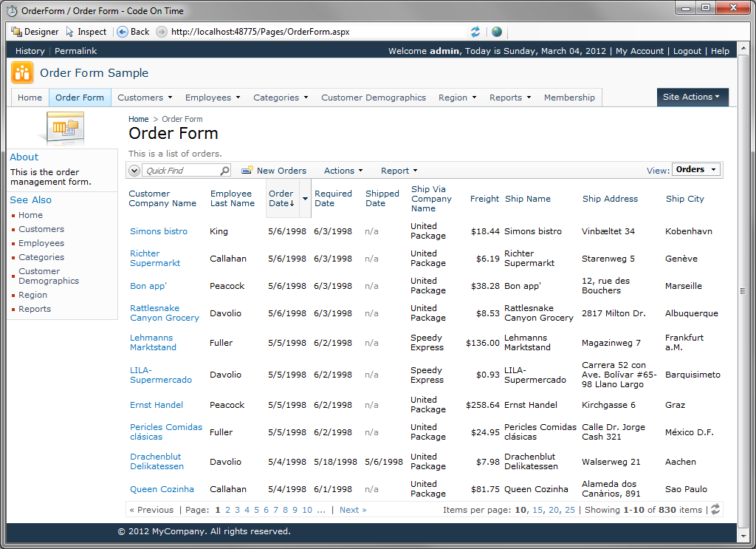Image resolution: width=756 pixels, height=549 pixels.
Task: Sort by Freight column header
Action: click(x=484, y=199)
